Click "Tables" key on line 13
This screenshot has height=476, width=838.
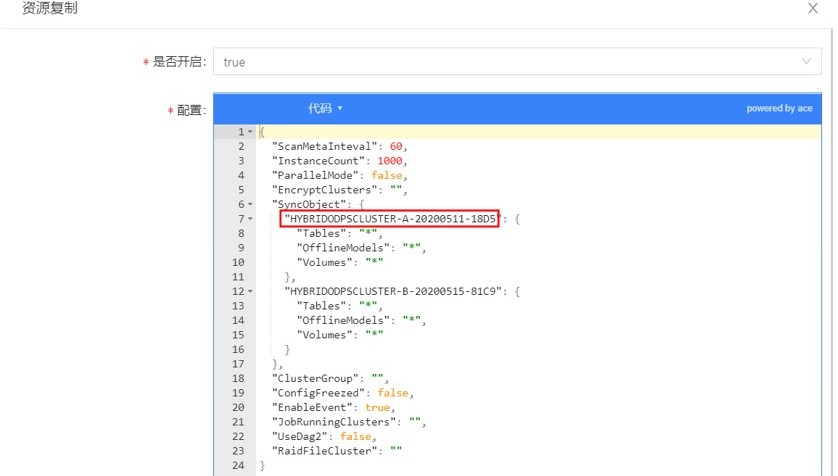[322, 306]
